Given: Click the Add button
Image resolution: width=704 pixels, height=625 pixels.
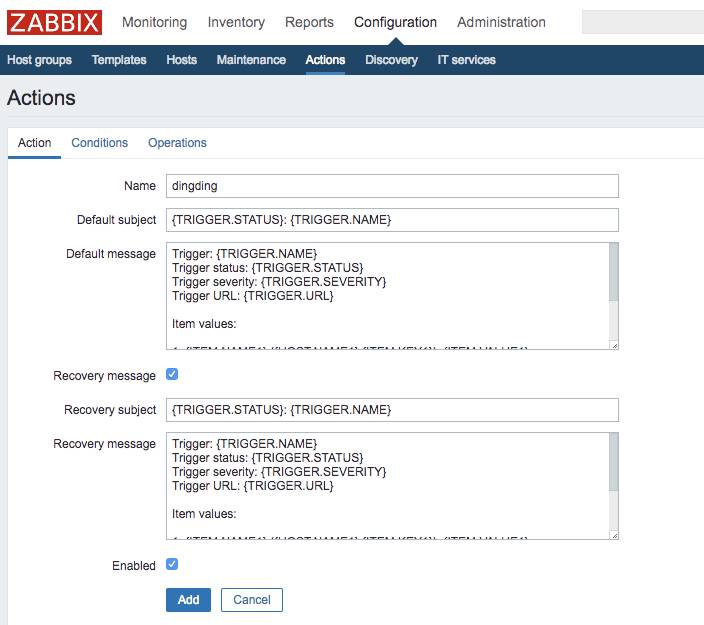Looking at the screenshot, I should click(188, 600).
